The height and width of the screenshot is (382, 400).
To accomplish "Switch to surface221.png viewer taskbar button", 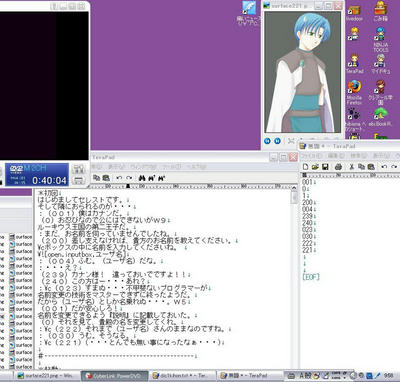I will coord(46,376).
